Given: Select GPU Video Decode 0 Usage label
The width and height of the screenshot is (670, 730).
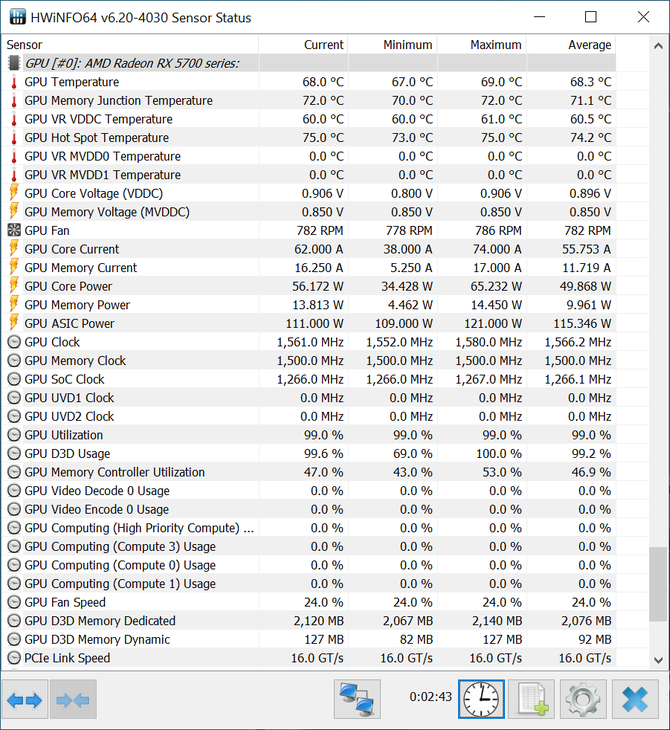Looking at the screenshot, I should [97, 491].
